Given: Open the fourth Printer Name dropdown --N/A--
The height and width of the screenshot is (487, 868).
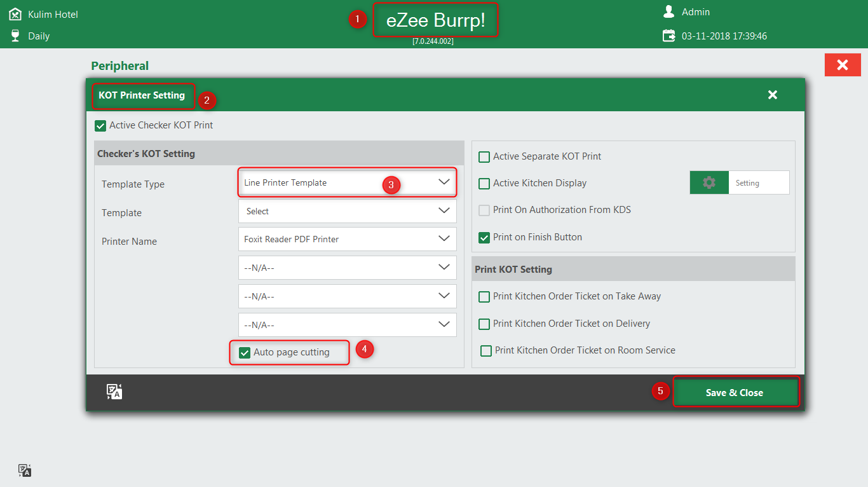Looking at the screenshot, I should point(348,325).
